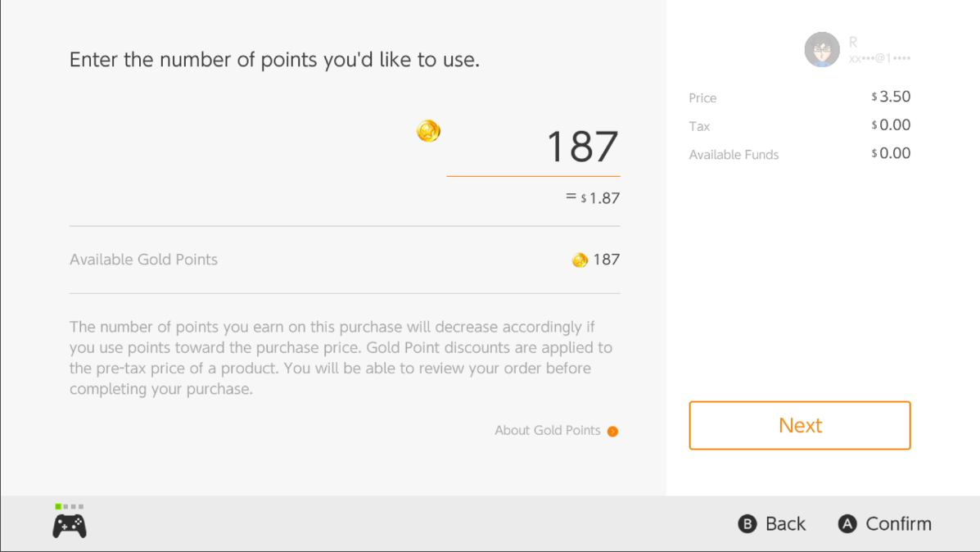Click the Available Gold Points label
980x552 pixels.
(x=143, y=260)
